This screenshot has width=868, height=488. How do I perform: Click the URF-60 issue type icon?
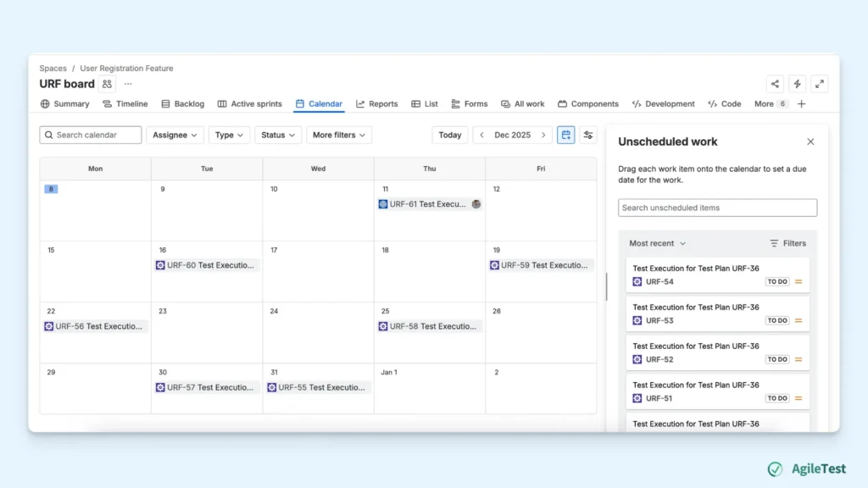click(160, 265)
